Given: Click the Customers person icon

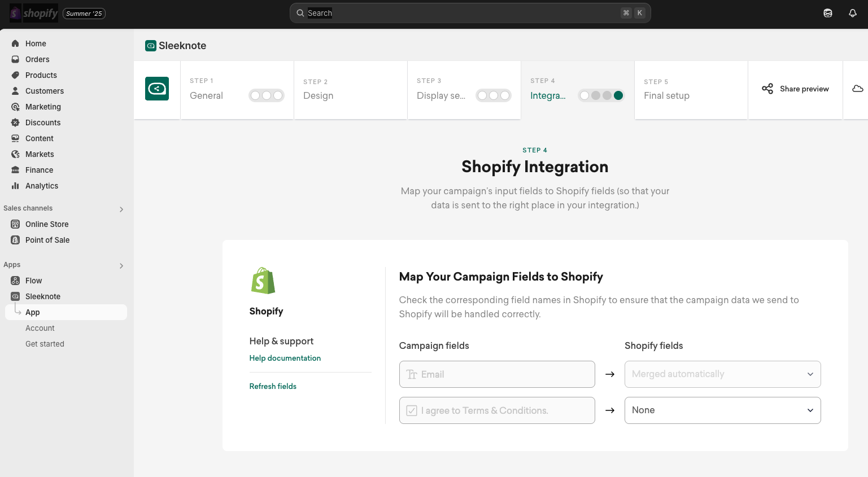Looking at the screenshot, I should pos(15,91).
